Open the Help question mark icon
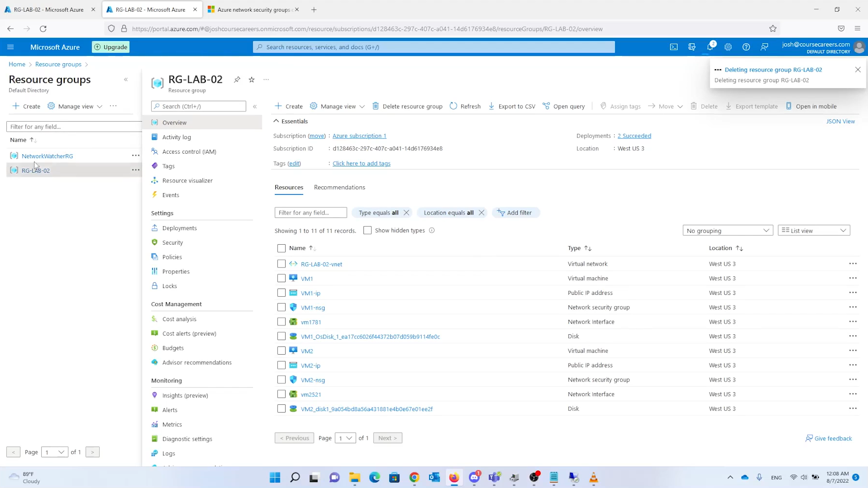This screenshot has width=868, height=488. tap(746, 47)
